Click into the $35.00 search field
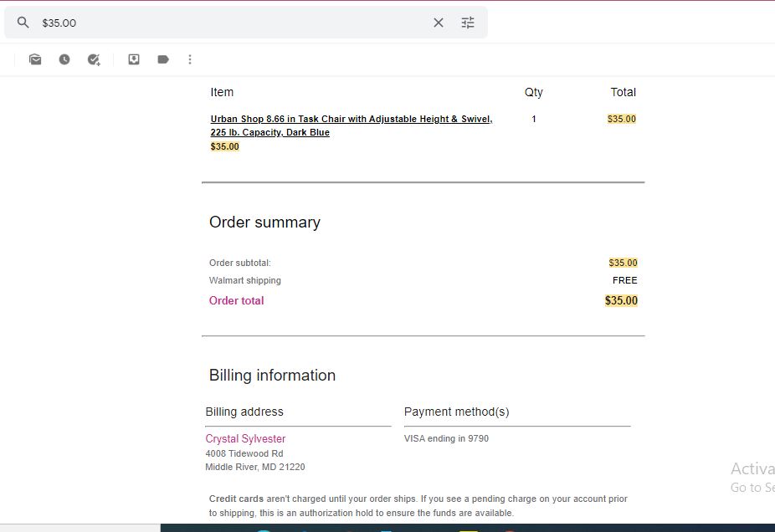Image resolution: width=775 pixels, height=532 pixels. tap(233, 23)
